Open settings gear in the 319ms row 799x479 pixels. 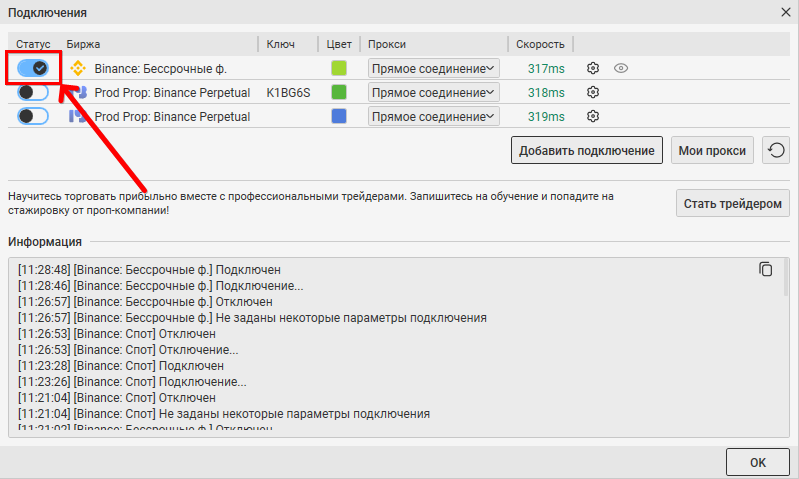click(593, 116)
